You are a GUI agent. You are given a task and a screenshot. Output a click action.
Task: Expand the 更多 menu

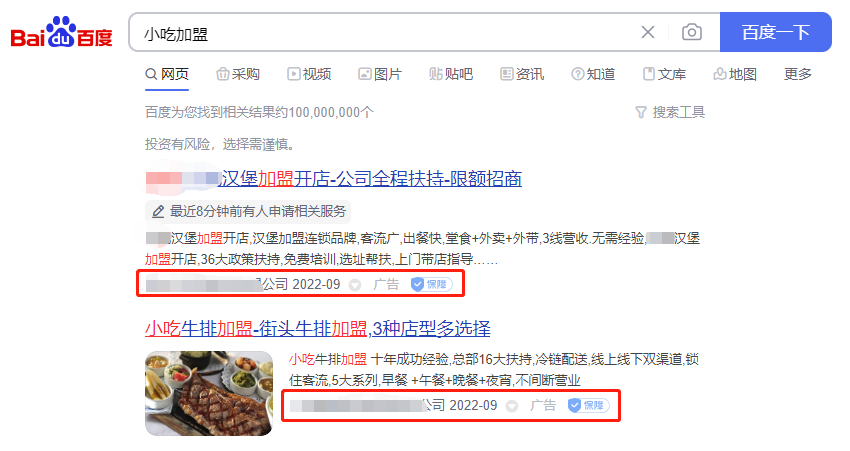tap(798, 74)
